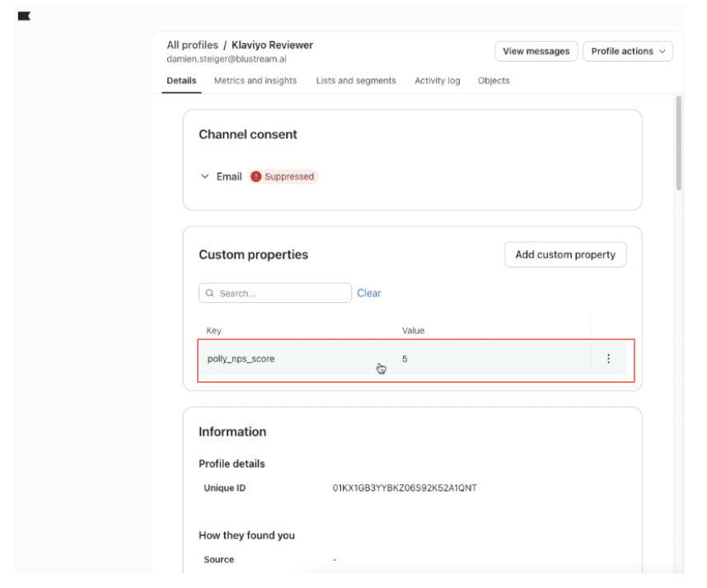
Task: Focus the custom properties Search field
Action: point(275,293)
